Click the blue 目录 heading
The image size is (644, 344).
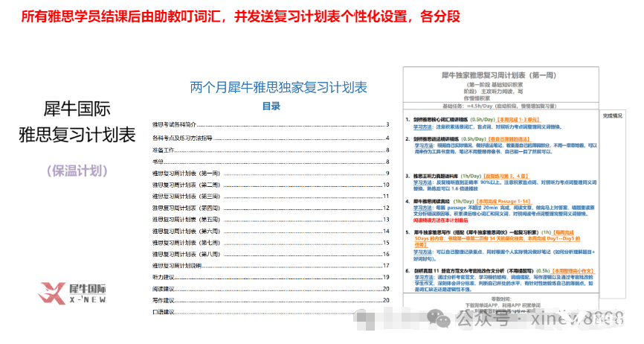(271, 106)
